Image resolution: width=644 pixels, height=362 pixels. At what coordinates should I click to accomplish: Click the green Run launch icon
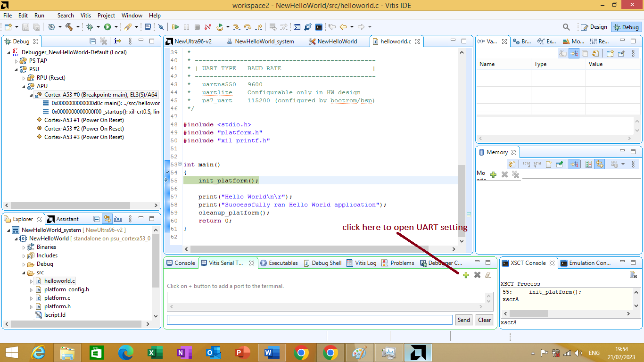107,27
